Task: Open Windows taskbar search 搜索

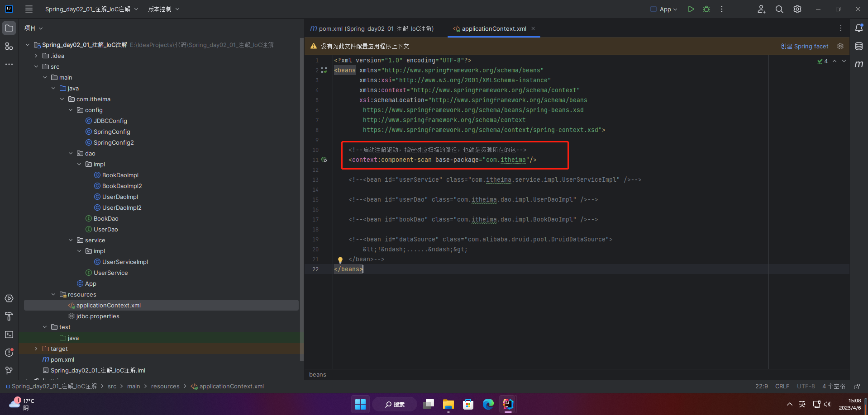Action: pyautogui.click(x=395, y=404)
